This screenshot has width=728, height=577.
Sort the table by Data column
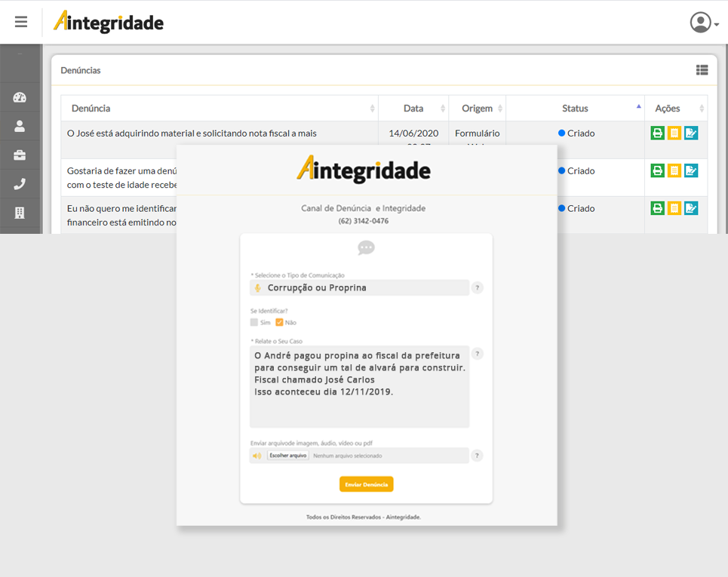coord(413,109)
